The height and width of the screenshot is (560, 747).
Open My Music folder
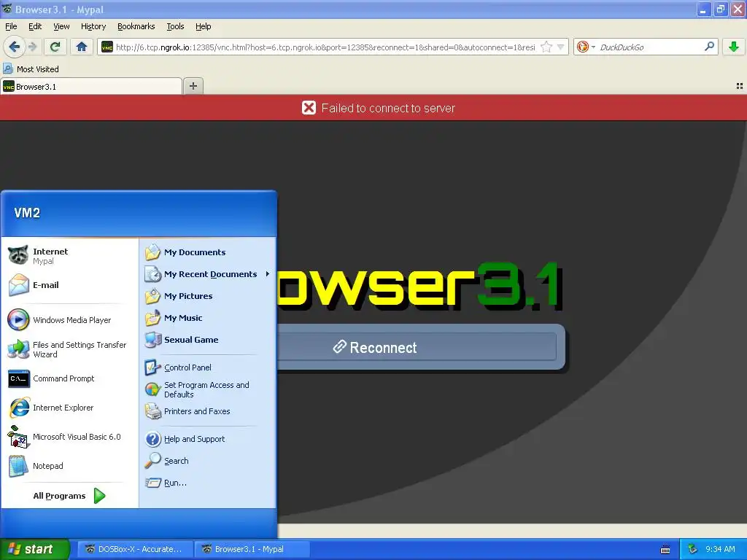click(x=208, y=318)
